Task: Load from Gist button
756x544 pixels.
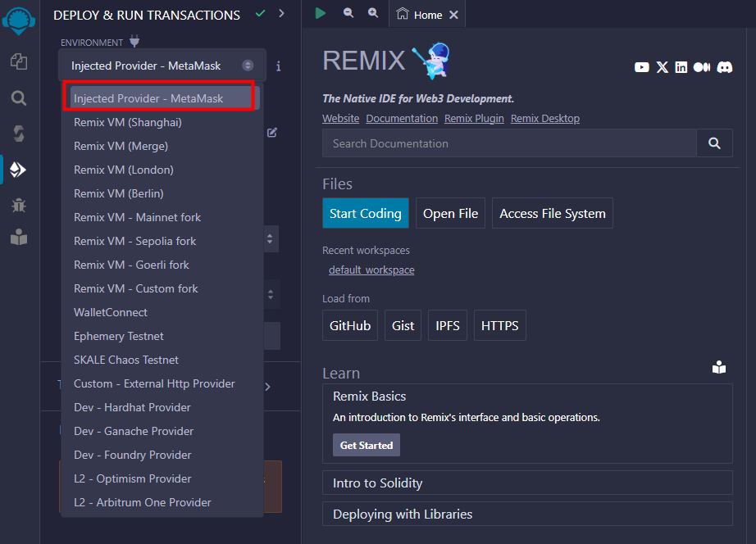Action: (x=403, y=325)
